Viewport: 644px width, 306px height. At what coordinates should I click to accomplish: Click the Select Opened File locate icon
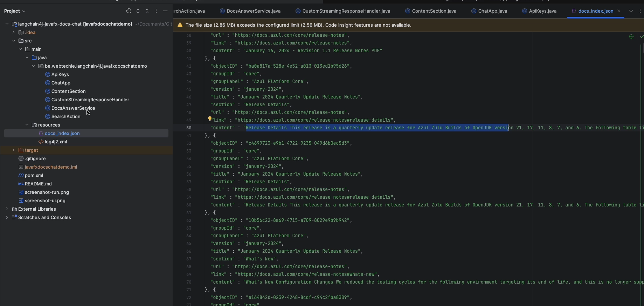click(129, 11)
